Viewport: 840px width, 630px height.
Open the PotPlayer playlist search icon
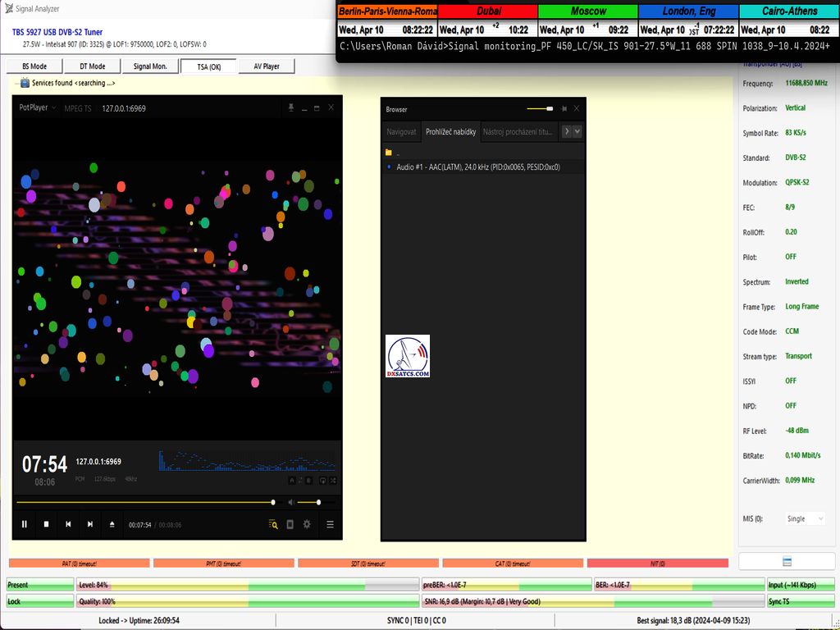[x=273, y=524]
